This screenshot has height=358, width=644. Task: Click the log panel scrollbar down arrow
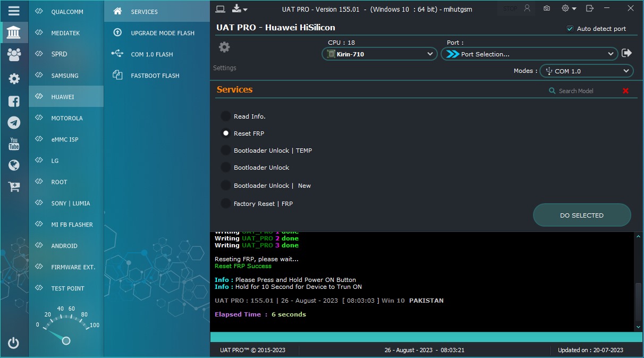639,327
